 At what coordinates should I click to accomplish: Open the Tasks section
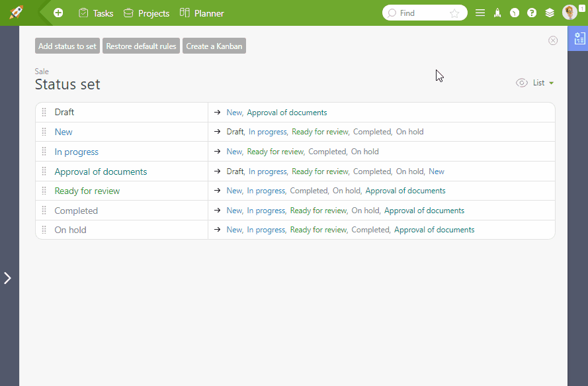point(96,13)
